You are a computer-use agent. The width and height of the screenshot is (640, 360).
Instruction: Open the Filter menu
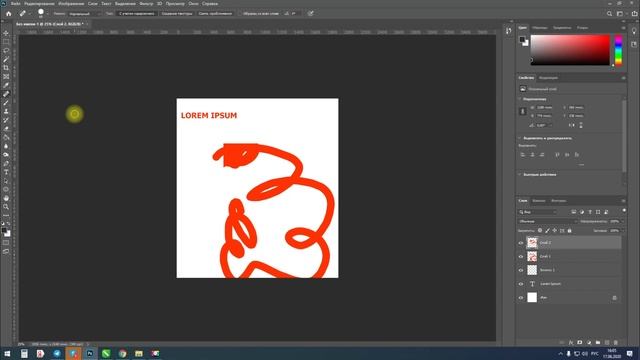pyautogui.click(x=146, y=3)
